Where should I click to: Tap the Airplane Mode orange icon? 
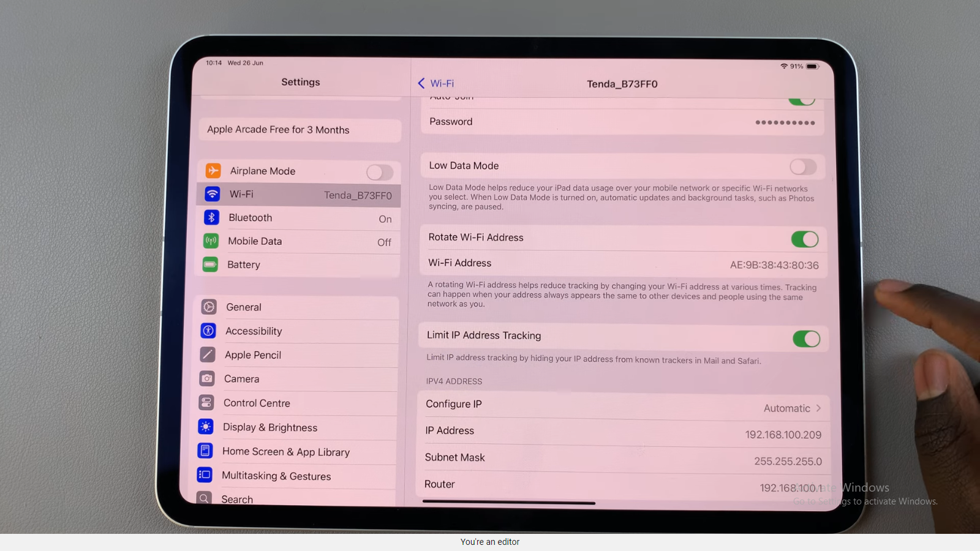(213, 170)
